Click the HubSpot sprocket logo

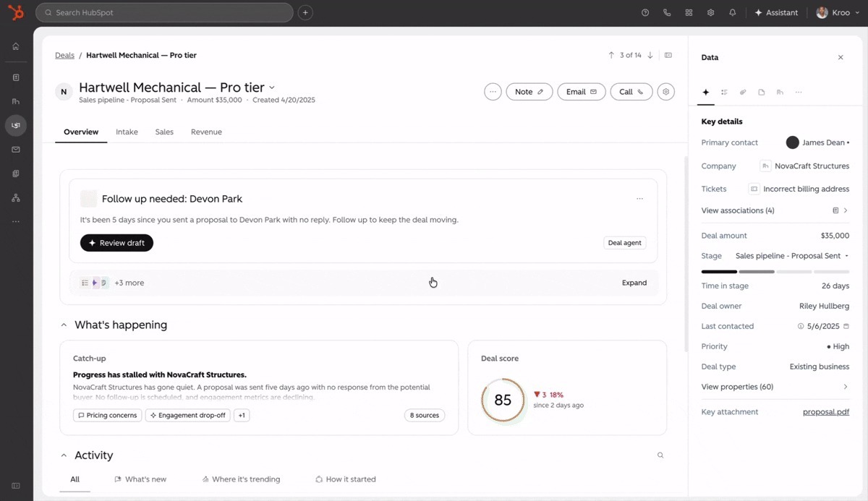click(x=16, y=12)
